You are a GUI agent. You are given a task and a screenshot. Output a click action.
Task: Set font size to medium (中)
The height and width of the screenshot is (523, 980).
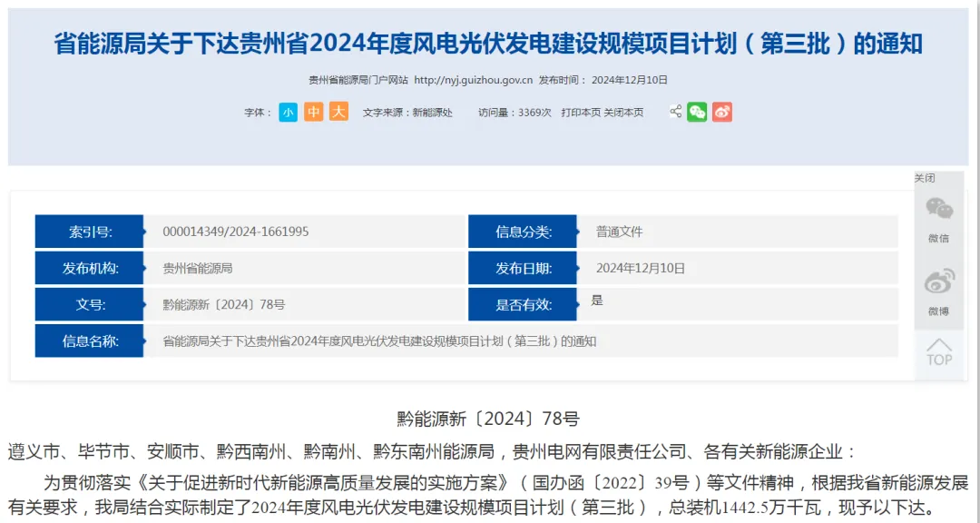pos(313,112)
